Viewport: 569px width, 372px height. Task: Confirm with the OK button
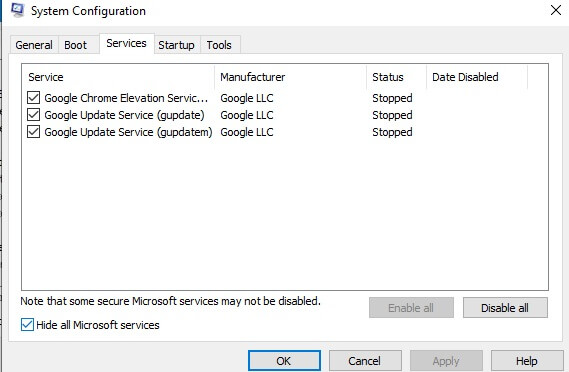point(284,361)
